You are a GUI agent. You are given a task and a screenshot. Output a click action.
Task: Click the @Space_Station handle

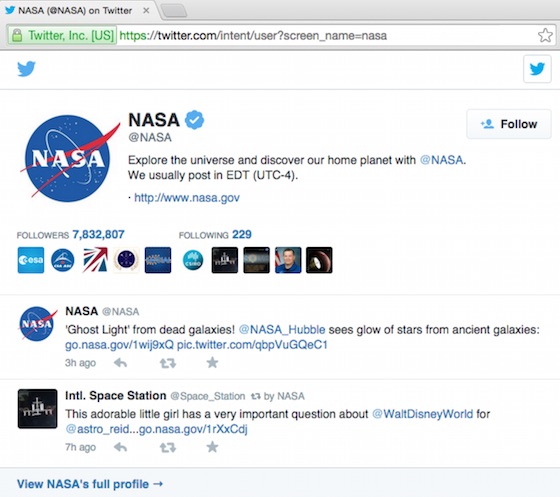208,396
